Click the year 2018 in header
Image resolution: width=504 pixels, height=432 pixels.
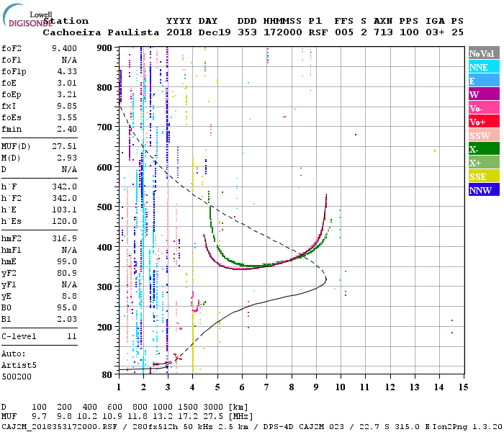[x=179, y=33]
